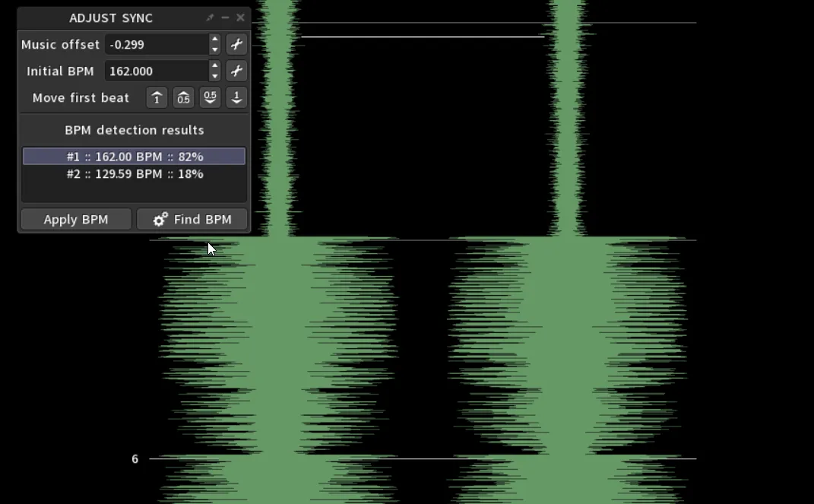The image size is (814, 504).
Task: Pin the Adjust Sync dialog
Action: click(211, 17)
